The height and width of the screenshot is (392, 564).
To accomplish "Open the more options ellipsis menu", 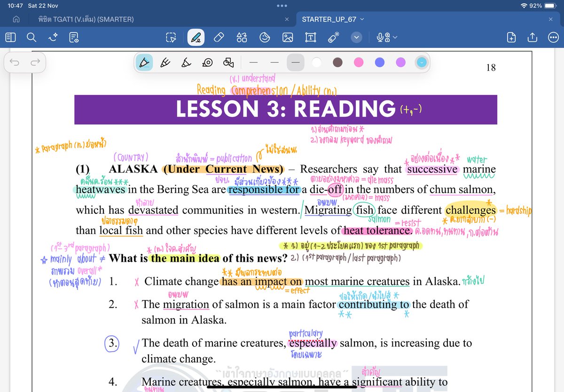I will (553, 37).
